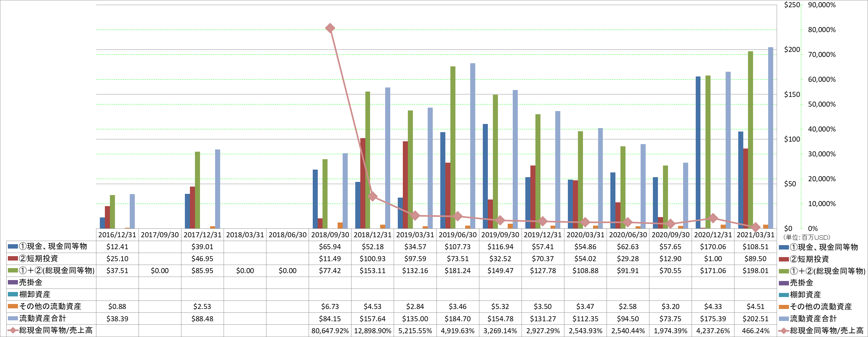868x337 pixels.
Task: Click the $12.41 cash cell
Action: 117,247
